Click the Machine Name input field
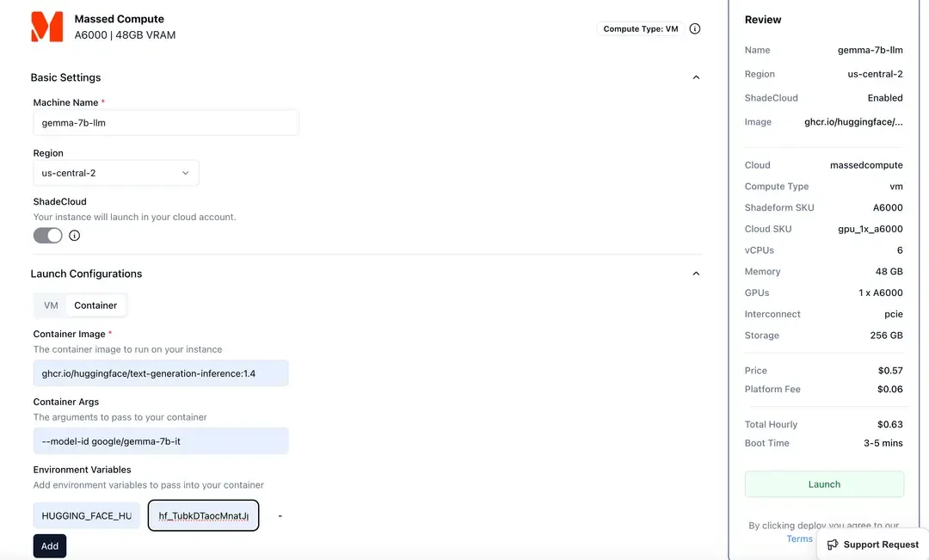 pyautogui.click(x=165, y=123)
